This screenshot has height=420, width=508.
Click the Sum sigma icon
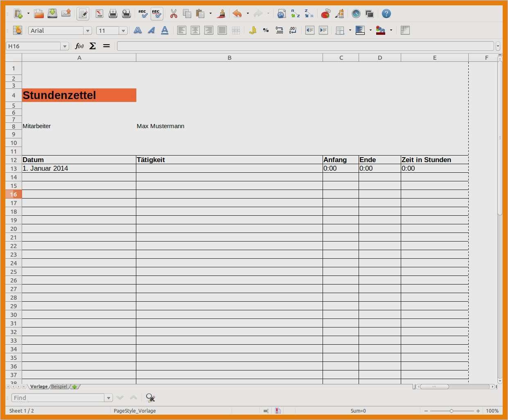point(93,46)
